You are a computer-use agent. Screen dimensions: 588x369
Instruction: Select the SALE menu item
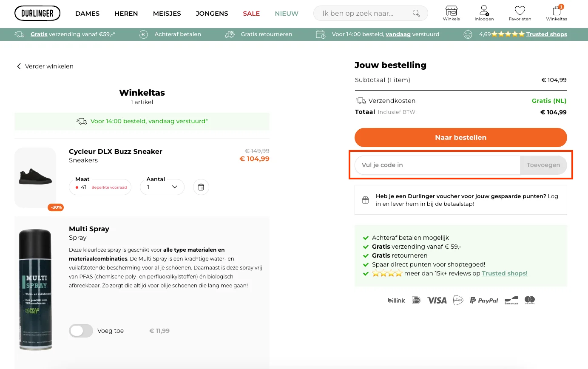point(251,14)
